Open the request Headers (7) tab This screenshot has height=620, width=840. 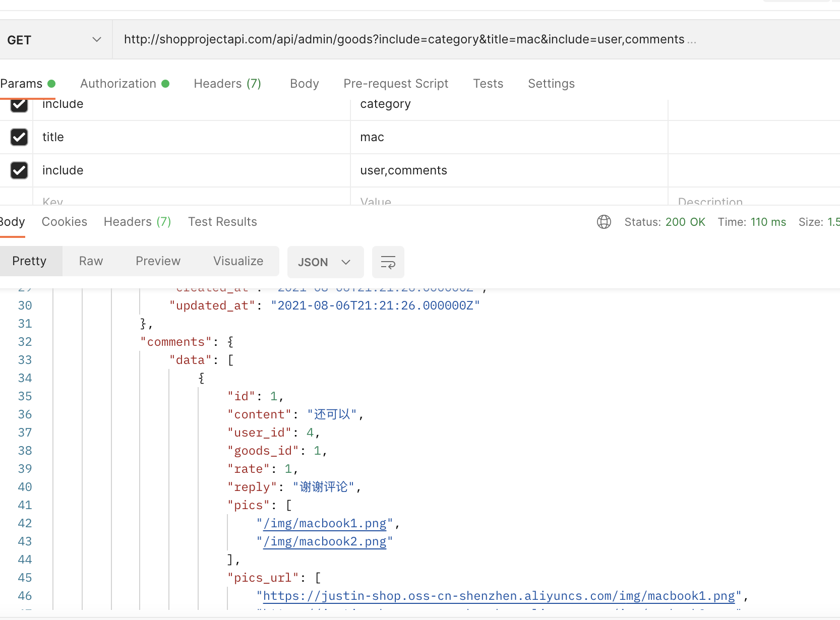[x=227, y=84]
